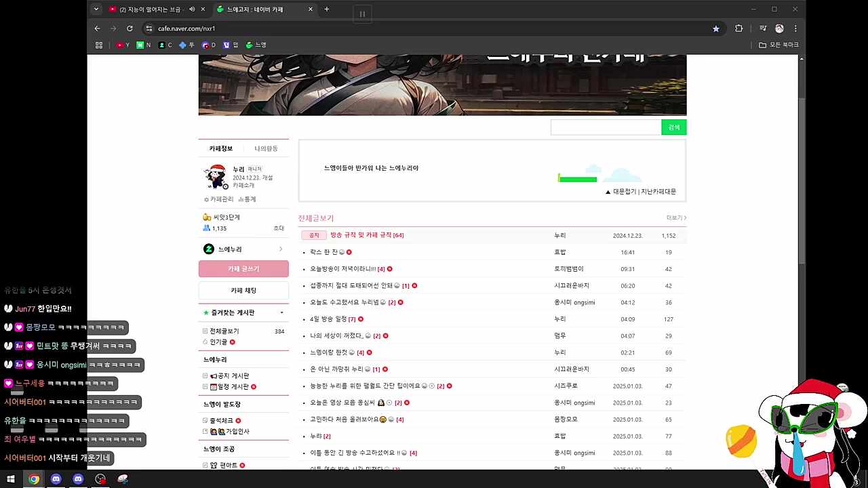Open the 느엥 bookmark
The height and width of the screenshot is (488, 868).
pos(256,45)
